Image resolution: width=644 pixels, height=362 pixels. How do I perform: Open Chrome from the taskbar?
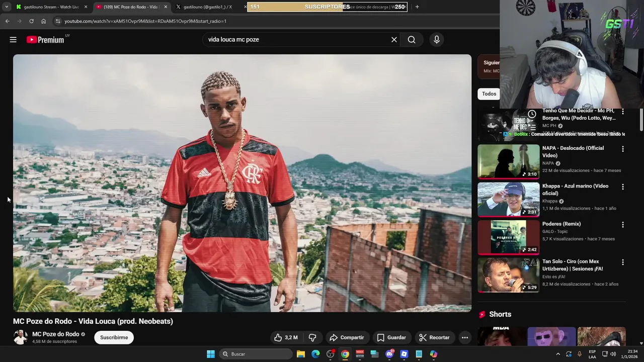pyautogui.click(x=345, y=354)
